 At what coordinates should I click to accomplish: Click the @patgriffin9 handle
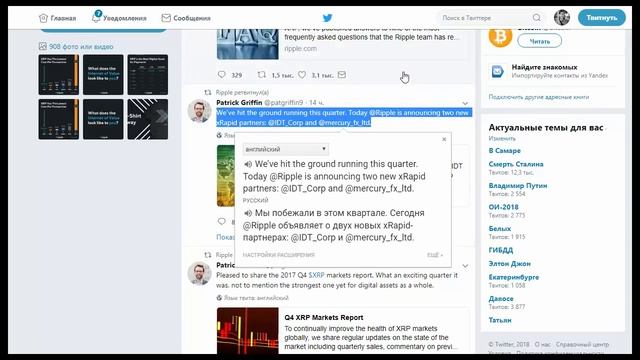coord(284,102)
